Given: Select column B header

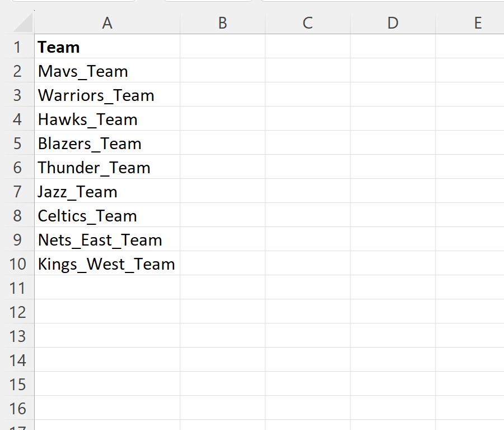Looking at the screenshot, I should [x=222, y=22].
